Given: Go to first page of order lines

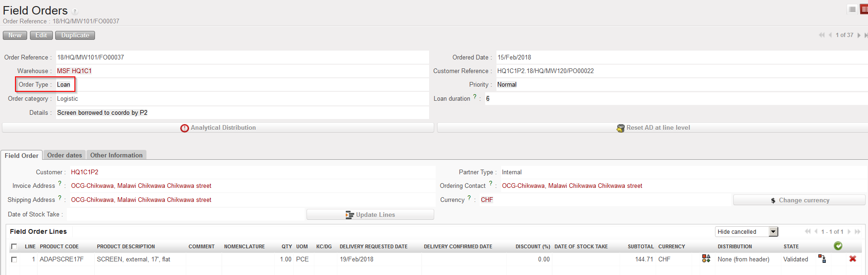Looking at the screenshot, I should click(x=808, y=231).
